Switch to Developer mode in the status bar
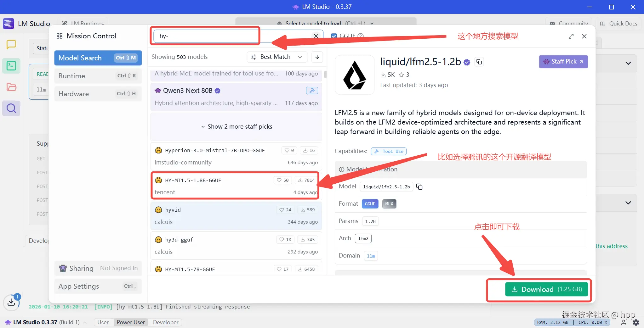Screen dimensions: 644x328 coord(166,322)
